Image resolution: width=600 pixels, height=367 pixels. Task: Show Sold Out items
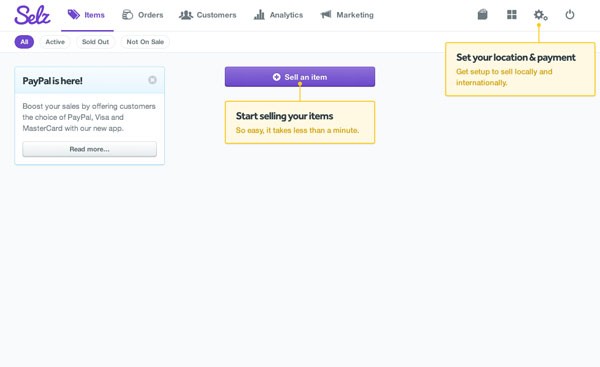95,42
